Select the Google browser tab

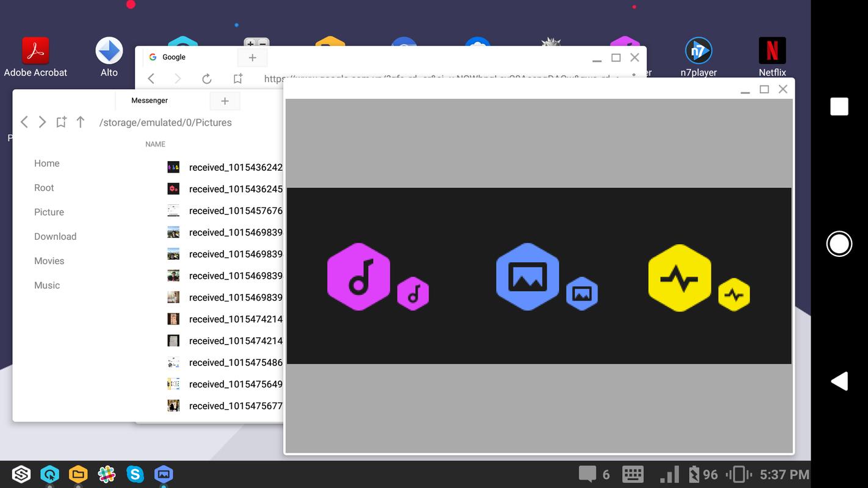point(174,57)
